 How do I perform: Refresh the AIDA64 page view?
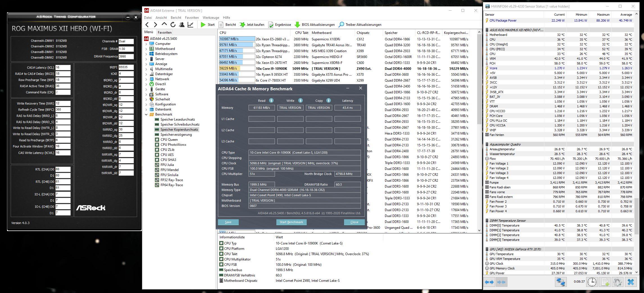coord(173,25)
